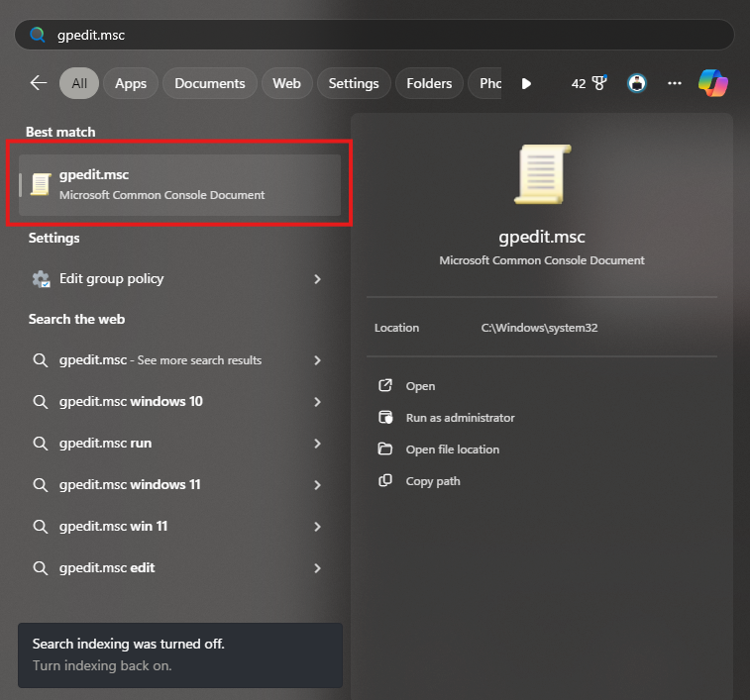The width and height of the screenshot is (750, 700).
Task: Click the Copy path icon
Action: coord(385,480)
